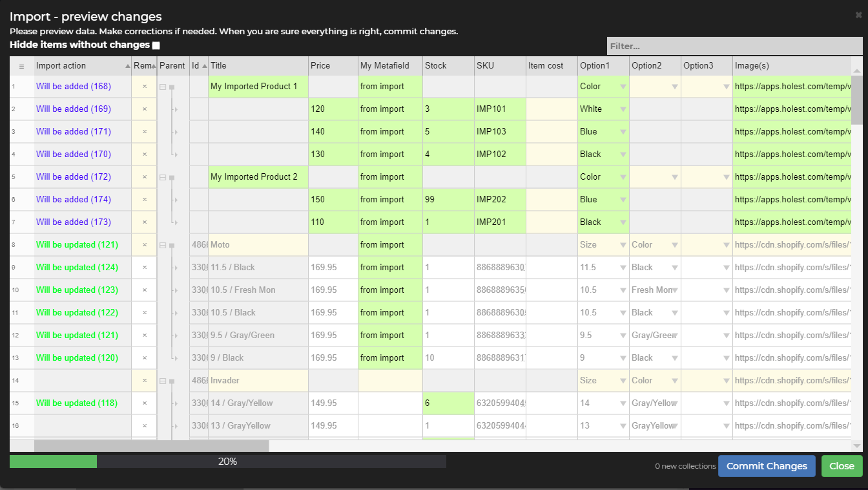Click the grid menu icon in header corner

pos(21,66)
